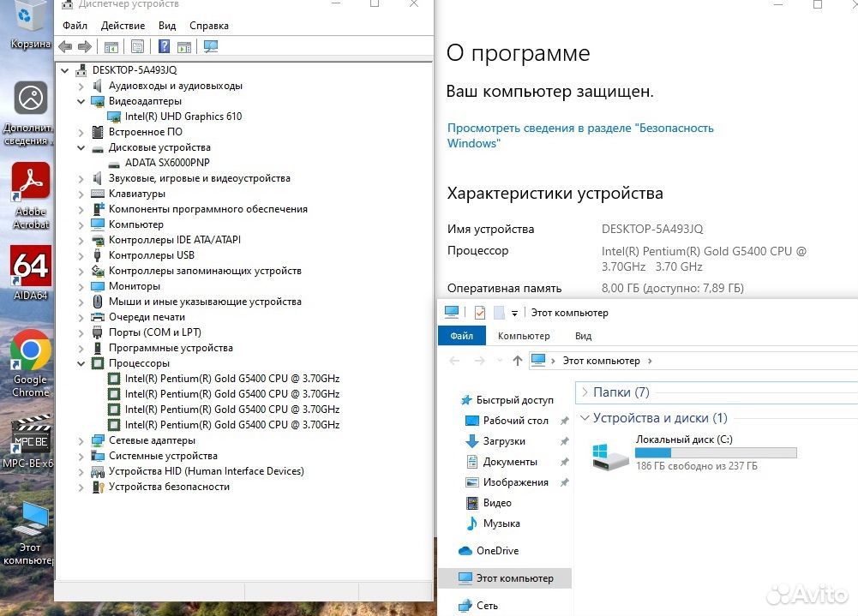Expand 'Клавиатуры' node

(81, 194)
